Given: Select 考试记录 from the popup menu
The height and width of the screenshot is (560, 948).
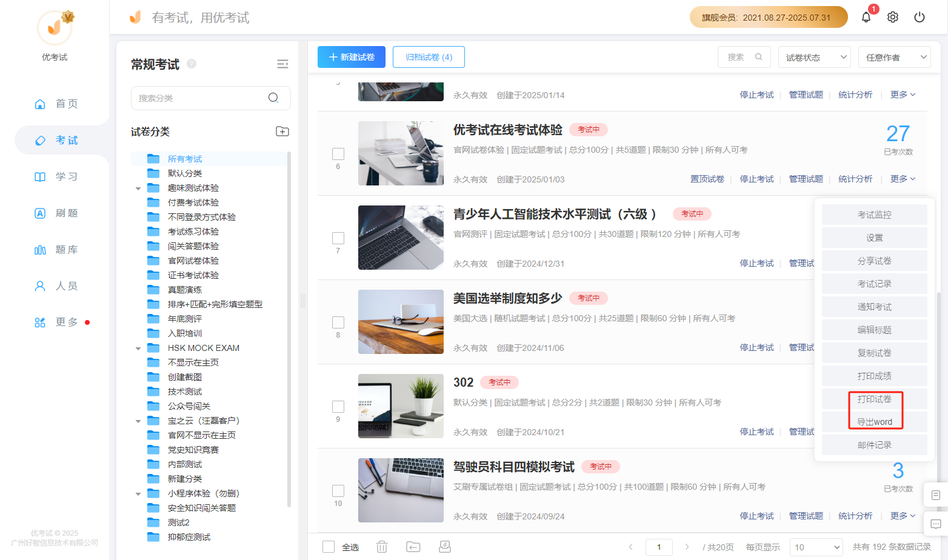Looking at the screenshot, I should click(875, 284).
